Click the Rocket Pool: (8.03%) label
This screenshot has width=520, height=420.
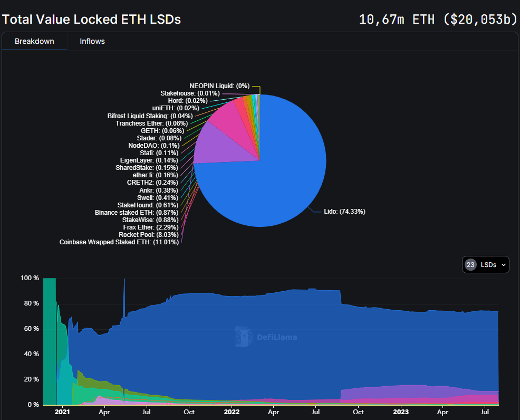(x=149, y=235)
